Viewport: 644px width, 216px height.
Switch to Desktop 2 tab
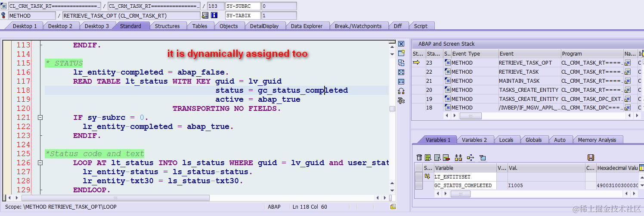(60, 26)
